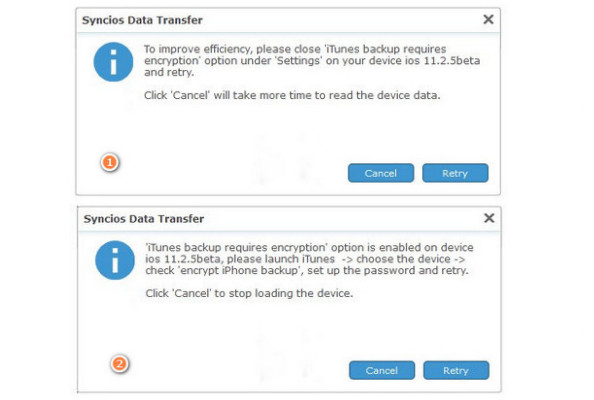Click Retry in the improve efficiency dialog
This screenshot has height=400, width=594.
click(455, 173)
